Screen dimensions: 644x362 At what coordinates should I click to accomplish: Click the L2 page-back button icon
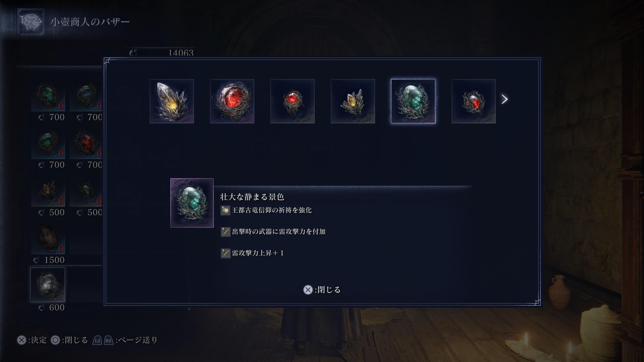coord(97,340)
